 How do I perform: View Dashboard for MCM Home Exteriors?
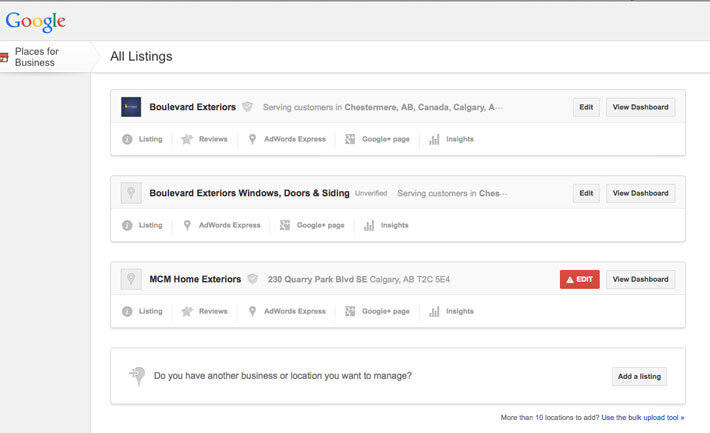click(x=640, y=279)
